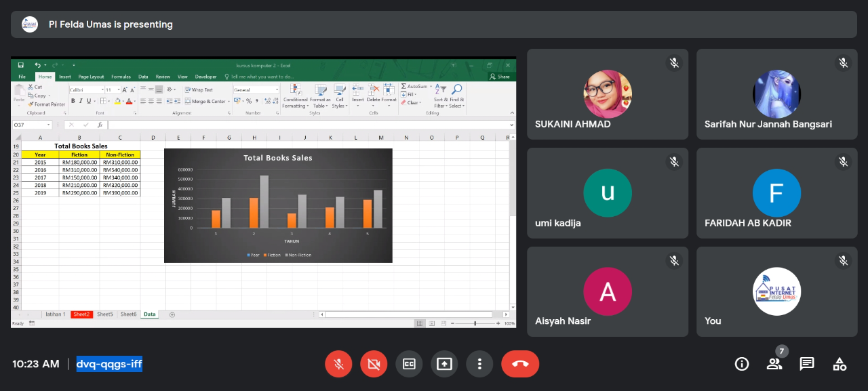868x391 pixels.
Task: Leave the call with the red hang-up button
Action: coord(520,364)
